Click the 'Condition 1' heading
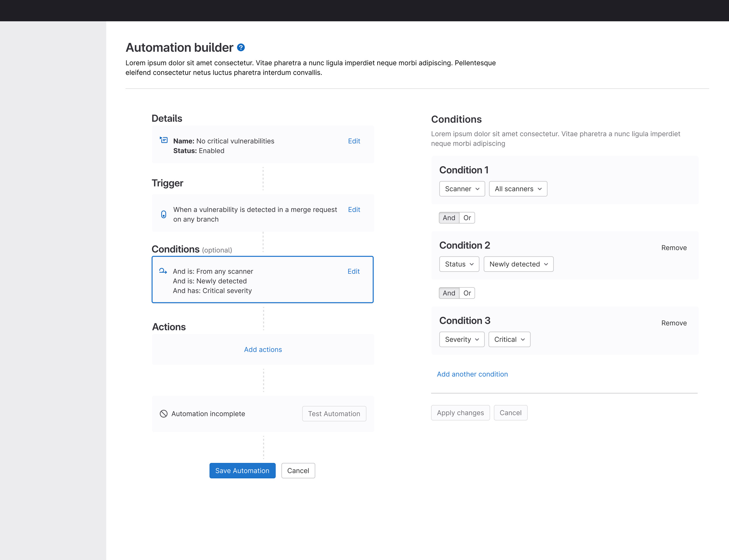The width and height of the screenshot is (729, 560). pyautogui.click(x=464, y=170)
